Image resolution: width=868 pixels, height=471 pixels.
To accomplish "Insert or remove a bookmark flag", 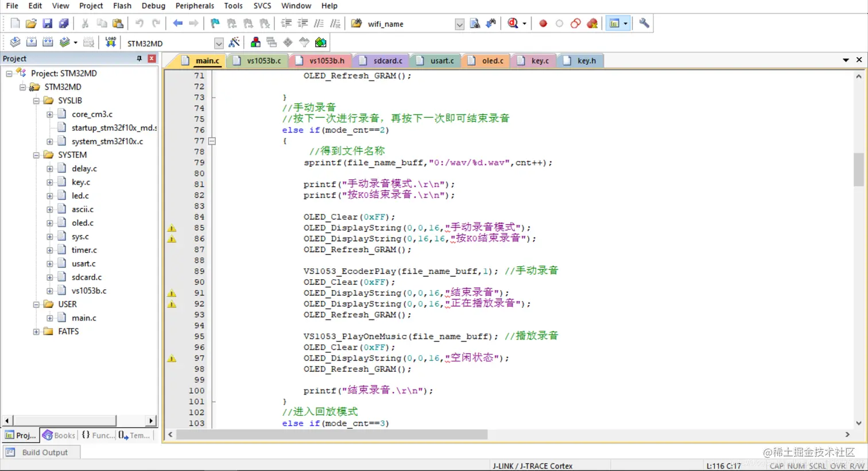I will point(215,24).
